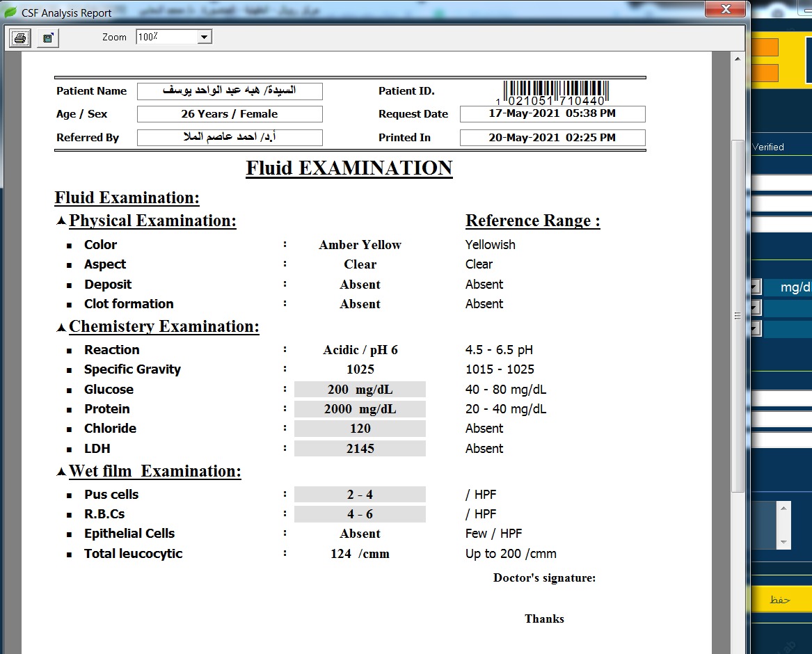Open the second dropdown arrow below mg/d
The height and width of the screenshot is (654, 812).
coord(755,308)
